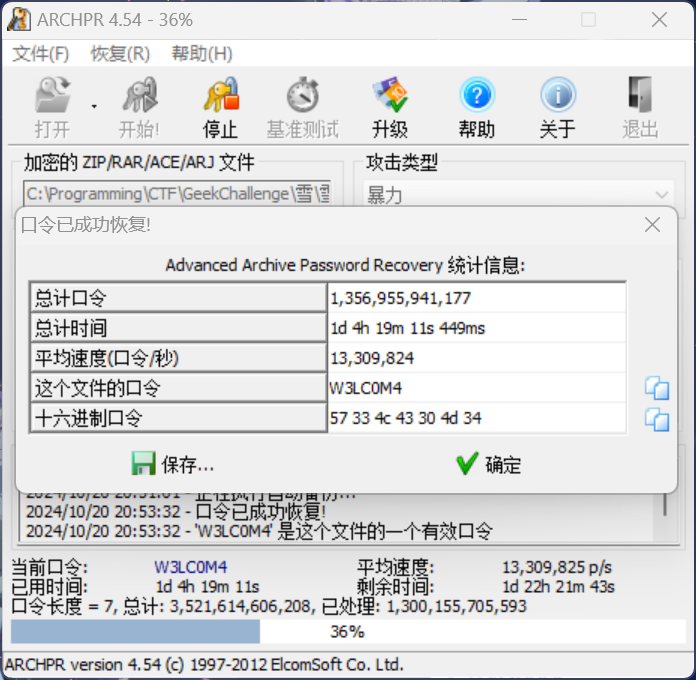Click remaining time 1d 22h 21m 43s
696x680 pixels.
[558, 587]
